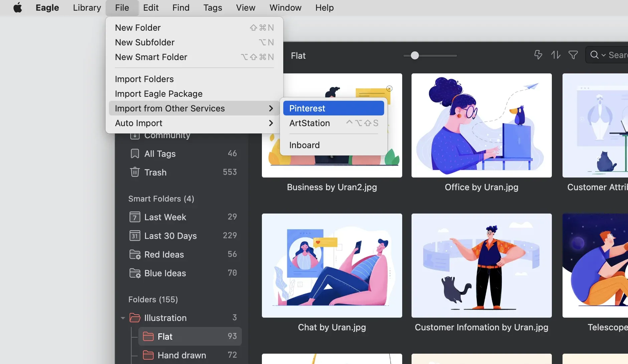Select the Customer Attri illustration thumbnail

click(x=595, y=125)
